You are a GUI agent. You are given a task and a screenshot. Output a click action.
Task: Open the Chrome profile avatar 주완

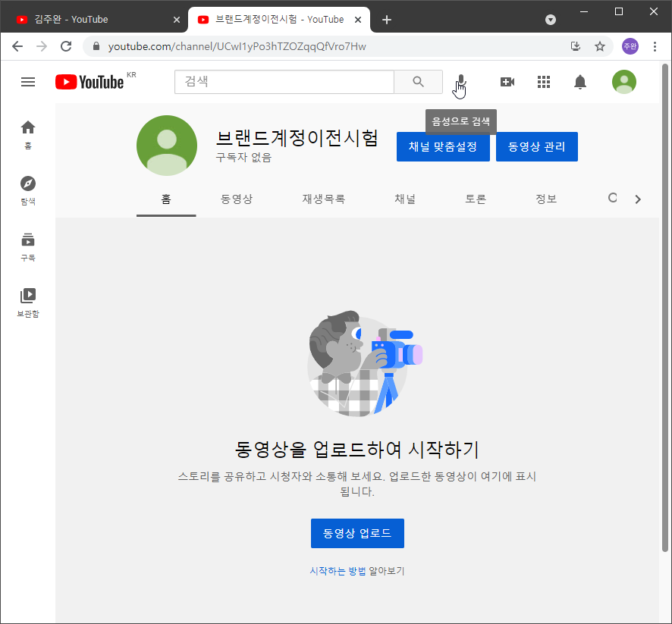coord(630,46)
